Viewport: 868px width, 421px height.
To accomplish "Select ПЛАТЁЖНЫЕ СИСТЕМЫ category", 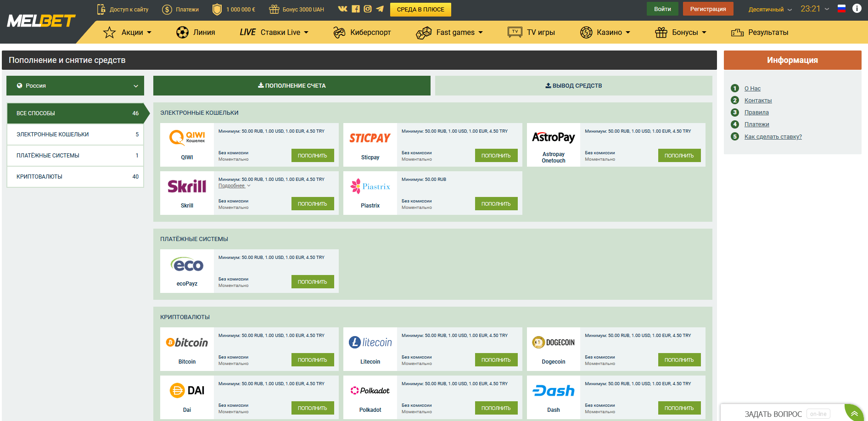I will (x=76, y=156).
